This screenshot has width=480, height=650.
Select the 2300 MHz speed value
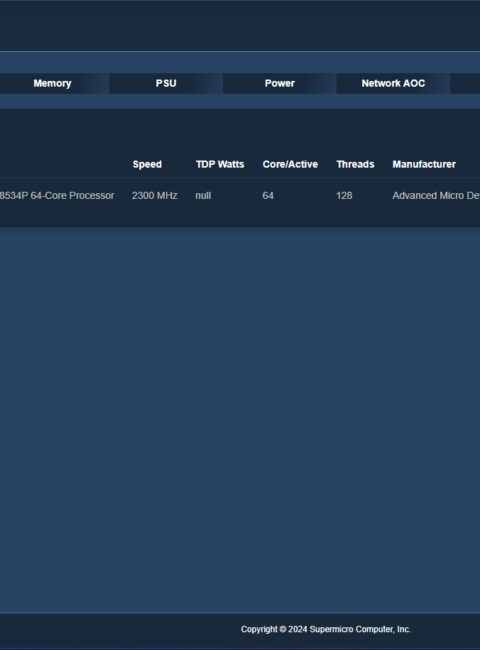[155, 196]
